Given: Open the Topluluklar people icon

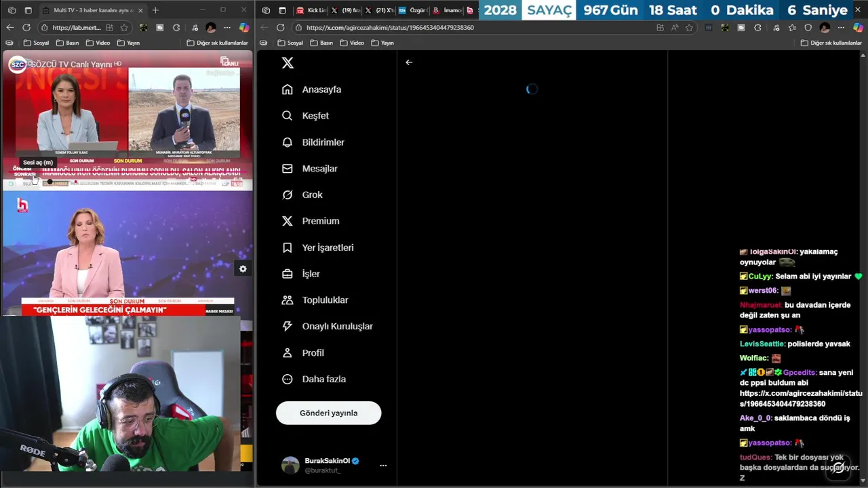Looking at the screenshot, I should [288, 300].
